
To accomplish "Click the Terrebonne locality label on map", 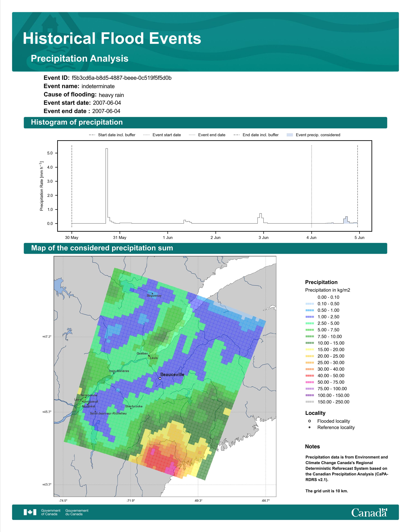I will click(89, 395).
